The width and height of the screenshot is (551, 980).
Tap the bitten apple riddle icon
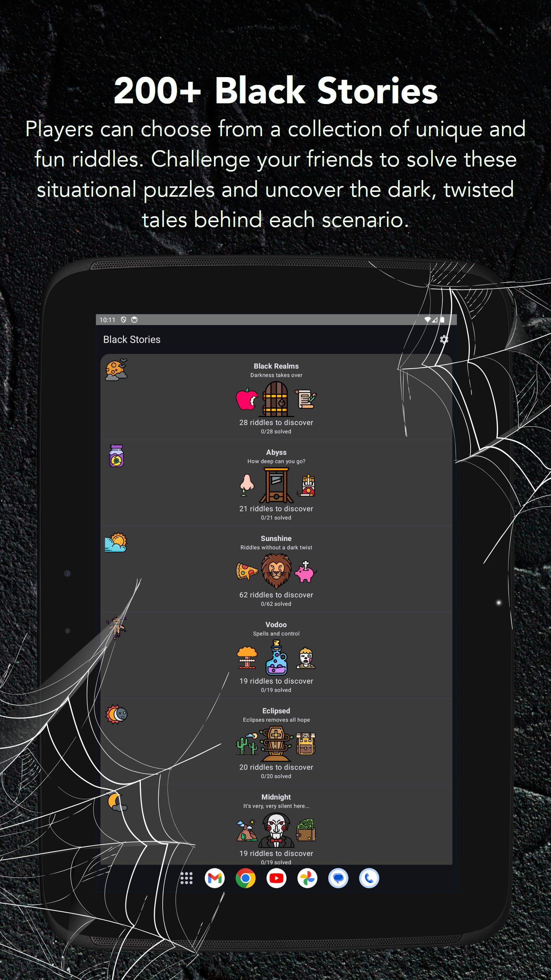click(x=247, y=399)
